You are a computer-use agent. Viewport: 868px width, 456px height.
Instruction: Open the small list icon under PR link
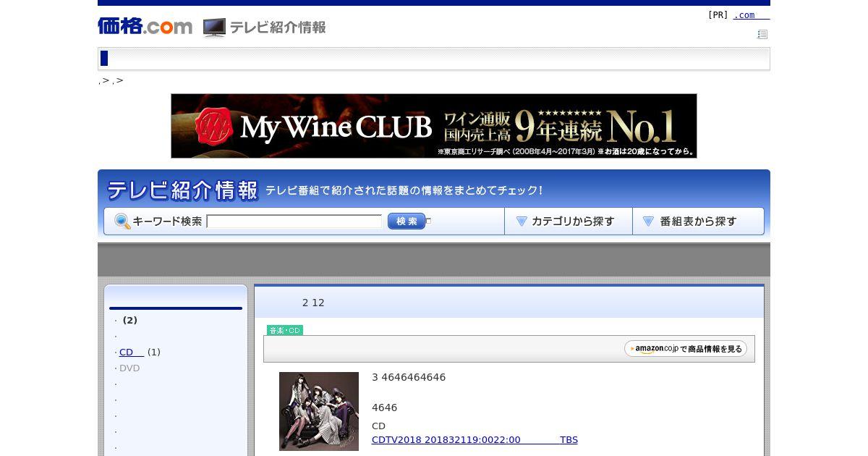(762, 34)
